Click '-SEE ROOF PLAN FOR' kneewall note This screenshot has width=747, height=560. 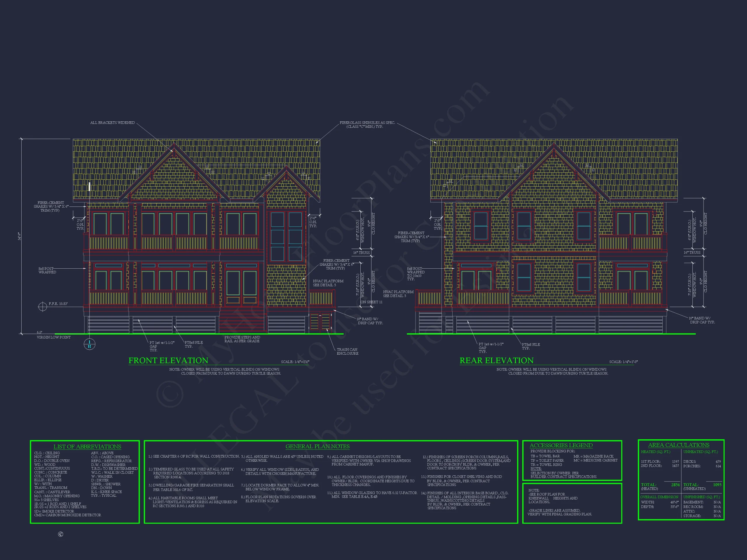point(547,494)
